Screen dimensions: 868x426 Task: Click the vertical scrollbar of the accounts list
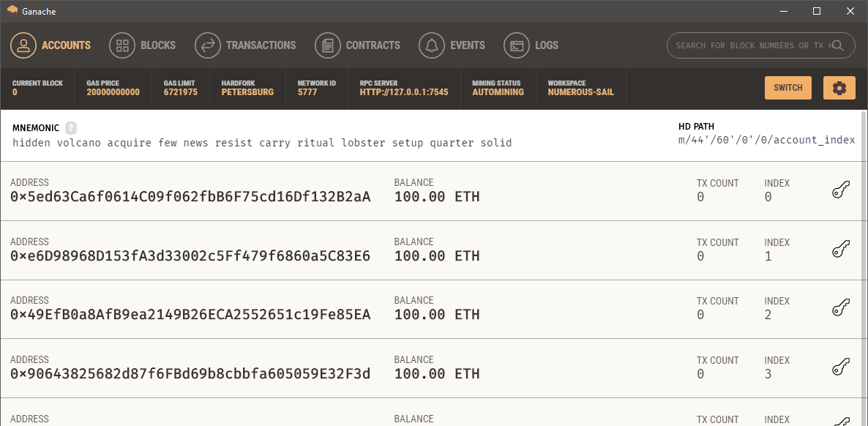tap(864, 268)
